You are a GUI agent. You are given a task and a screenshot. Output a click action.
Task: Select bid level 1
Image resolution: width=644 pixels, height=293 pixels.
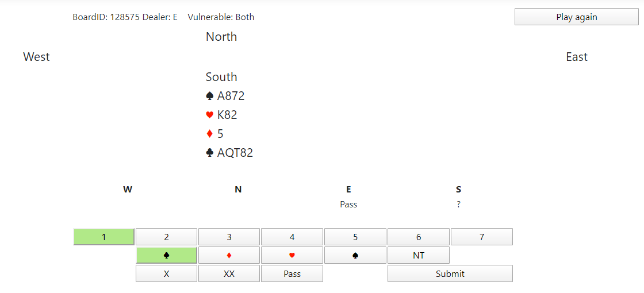coord(103,237)
